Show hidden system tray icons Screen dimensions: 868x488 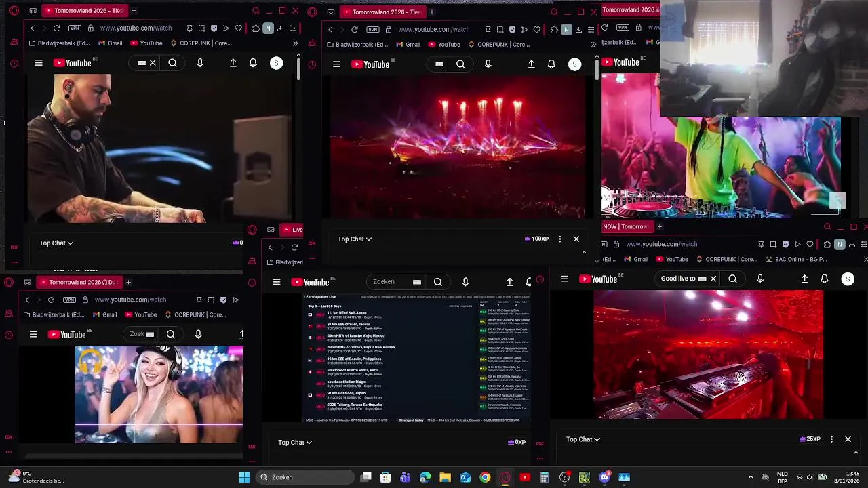pos(751,477)
